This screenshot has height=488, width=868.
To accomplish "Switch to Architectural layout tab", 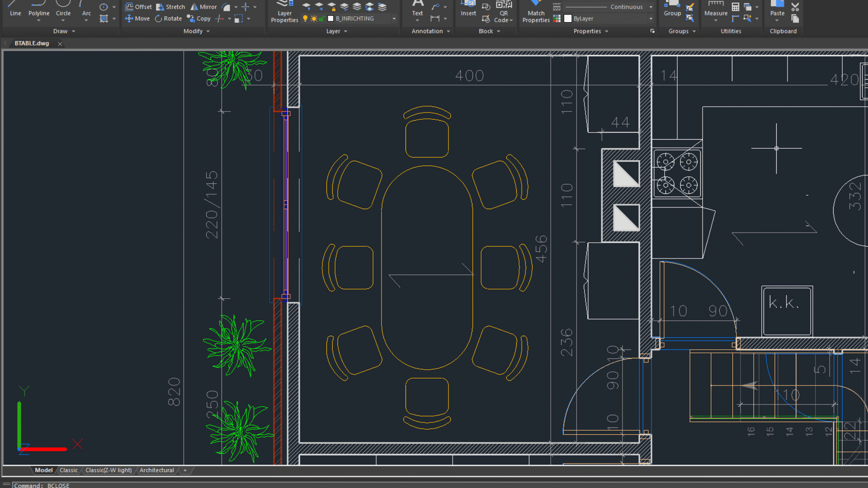I will point(156,470).
